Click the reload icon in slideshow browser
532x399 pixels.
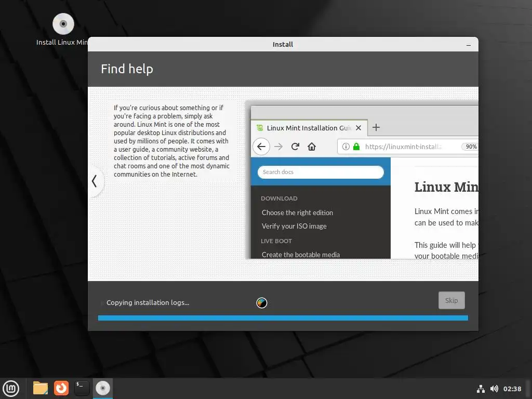point(295,147)
